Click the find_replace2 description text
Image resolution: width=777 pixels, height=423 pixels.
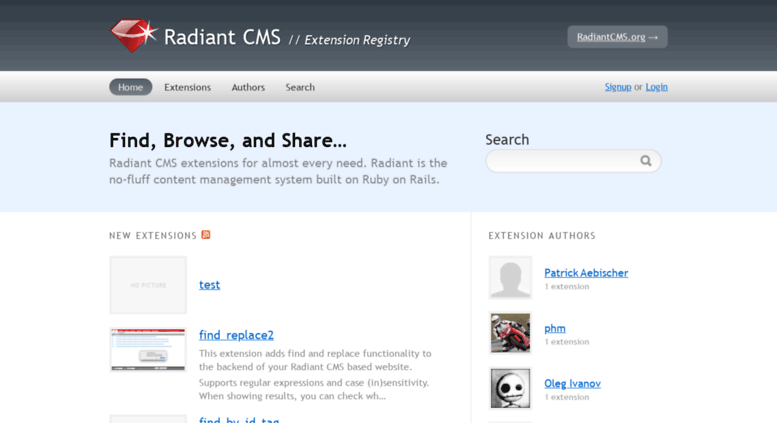pyautogui.click(x=315, y=374)
